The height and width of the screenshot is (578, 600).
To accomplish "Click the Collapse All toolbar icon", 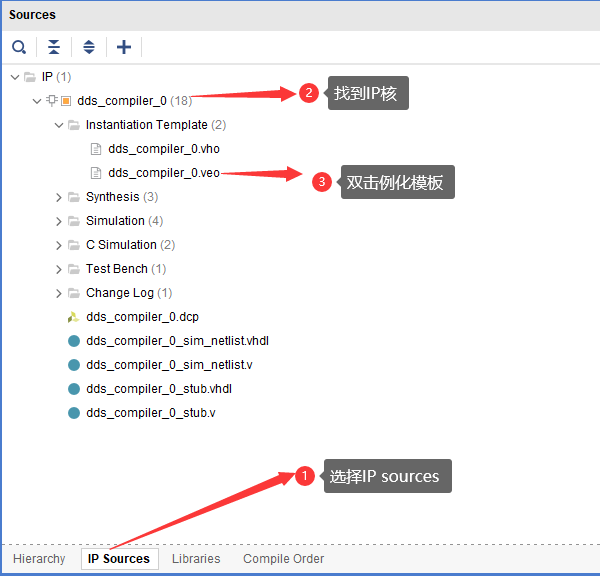I will [54, 47].
